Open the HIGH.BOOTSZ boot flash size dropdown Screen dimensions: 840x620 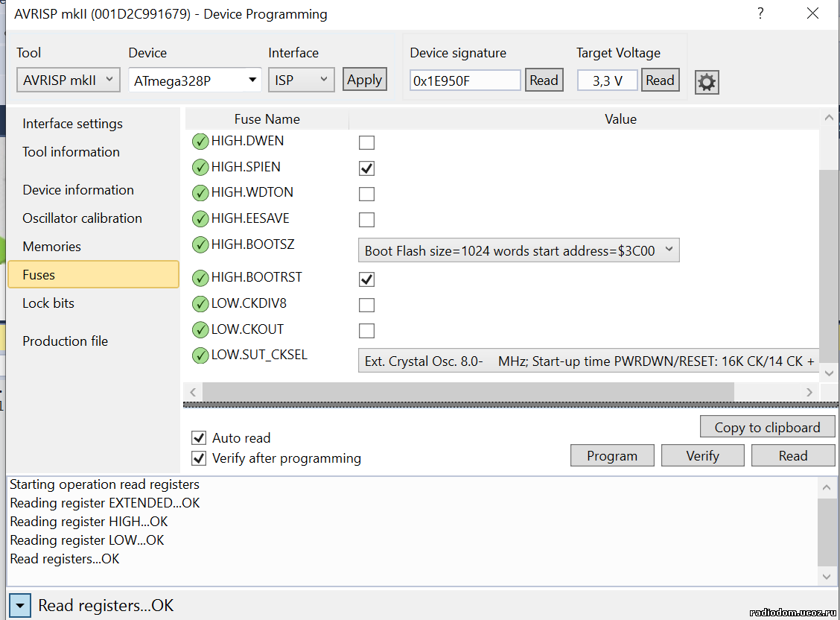[518, 250]
